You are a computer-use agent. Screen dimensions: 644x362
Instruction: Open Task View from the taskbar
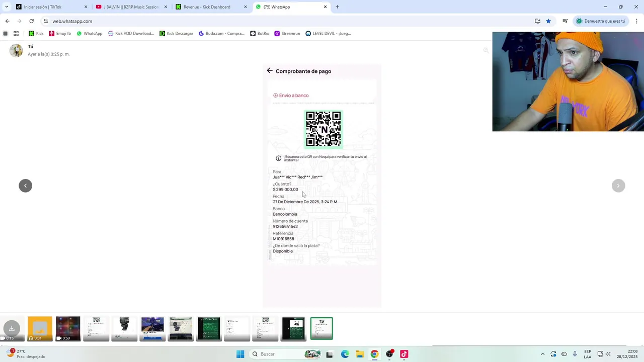pyautogui.click(x=330, y=354)
